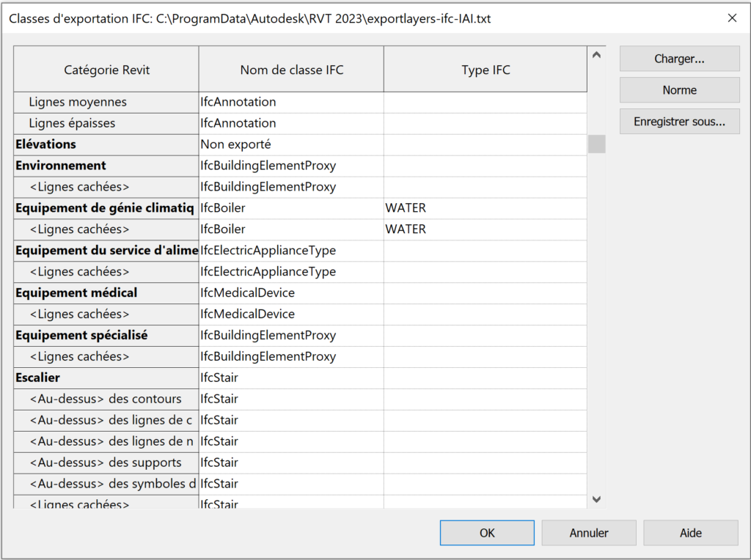Image resolution: width=751 pixels, height=560 pixels.
Task: Click the Nom de classe IFC header
Action: point(291,70)
